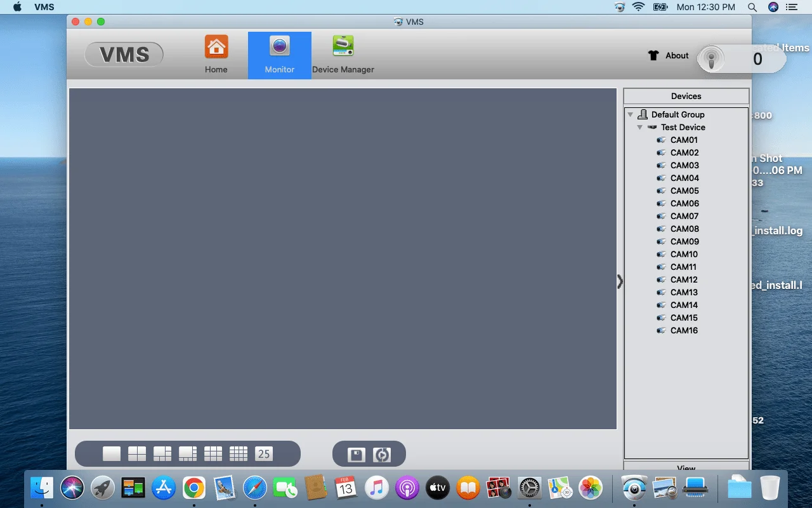Viewport: 812px width, 508px height.
Task: Check the battery status in menu bar
Action: (x=660, y=7)
